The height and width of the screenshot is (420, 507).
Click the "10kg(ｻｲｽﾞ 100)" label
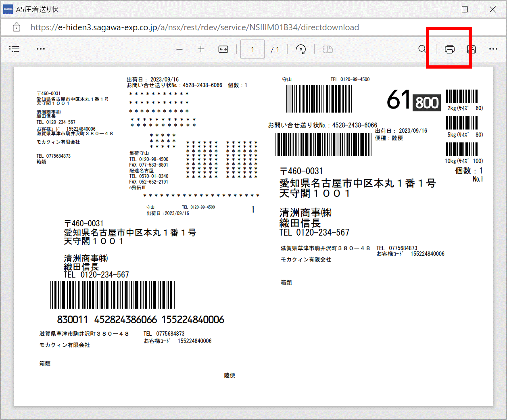(464, 161)
